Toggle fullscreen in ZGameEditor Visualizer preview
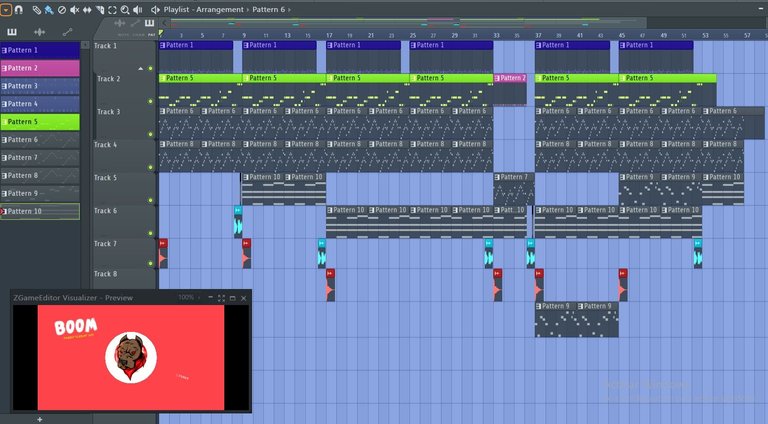The width and height of the screenshot is (768, 424). (x=221, y=298)
